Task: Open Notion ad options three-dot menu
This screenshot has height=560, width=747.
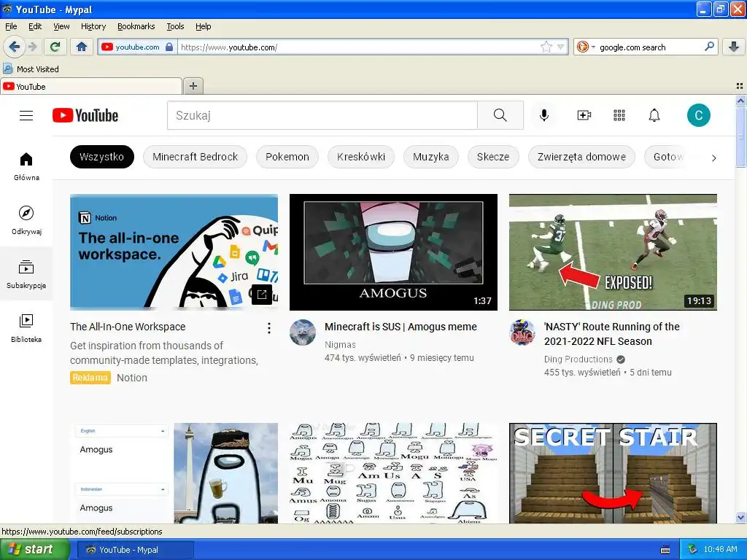Action: [x=268, y=327]
